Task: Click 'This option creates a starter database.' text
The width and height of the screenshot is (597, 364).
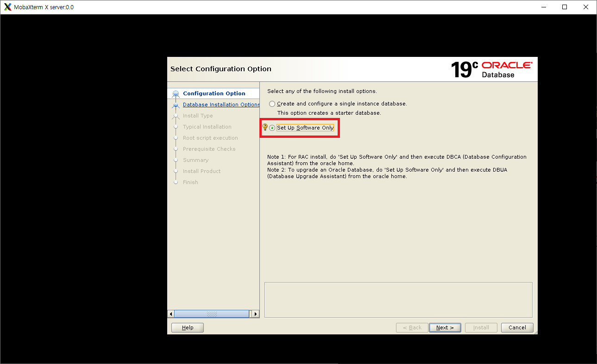Action: [329, 113]
